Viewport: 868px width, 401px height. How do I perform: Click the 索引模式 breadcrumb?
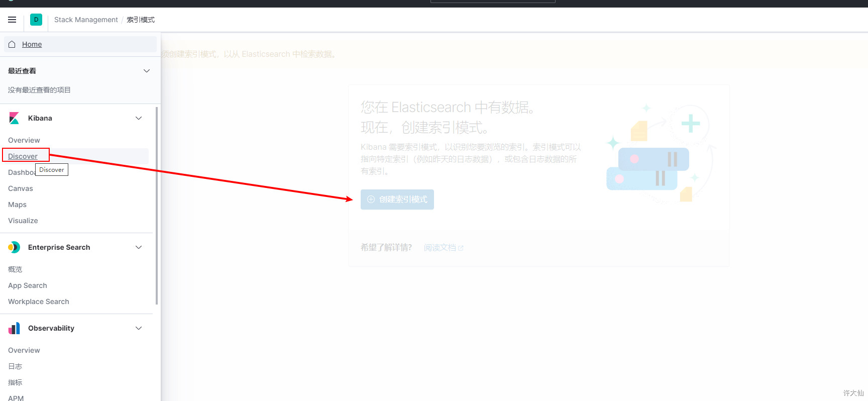coord(141,20)
